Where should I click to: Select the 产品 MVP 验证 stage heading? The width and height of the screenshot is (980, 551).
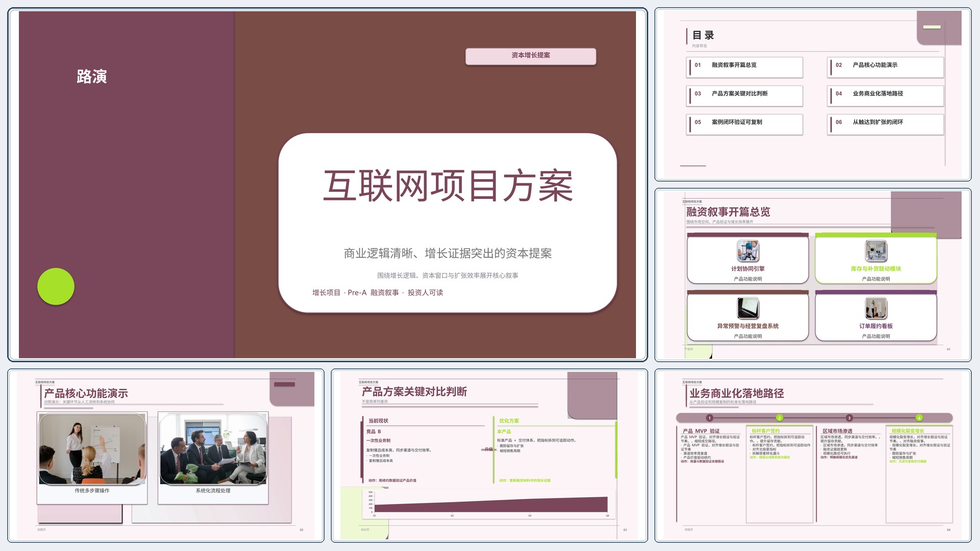click(x=701, y=431)
